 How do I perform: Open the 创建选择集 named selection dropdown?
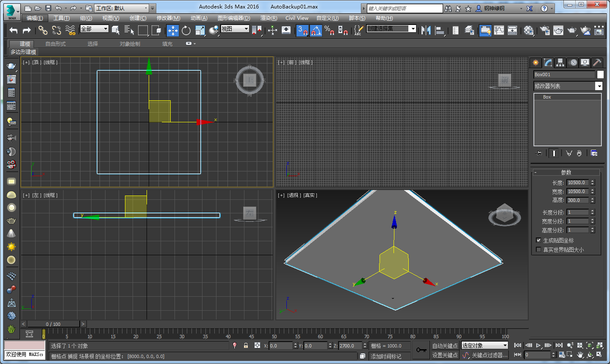click(x=391, y=29)
